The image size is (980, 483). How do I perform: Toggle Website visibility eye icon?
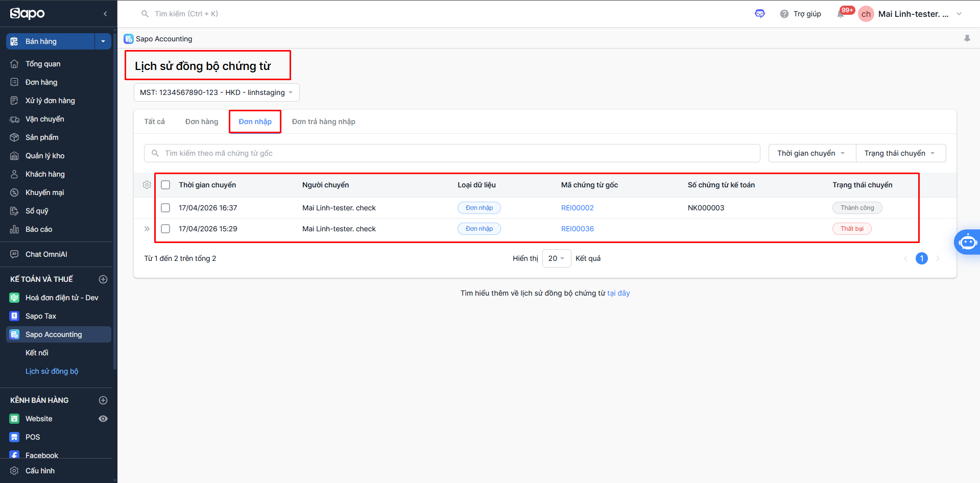pos(103,419)
